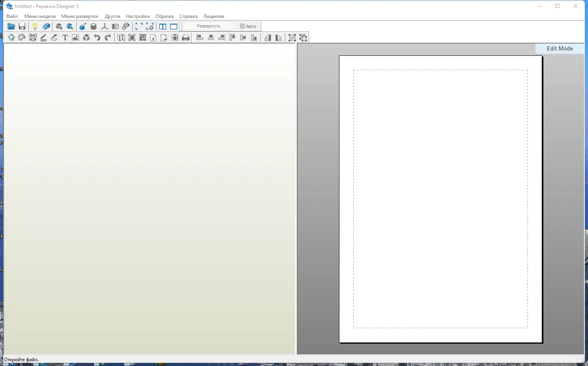
Task: Select the insert image tool
Action: click(x=76, y=37)
